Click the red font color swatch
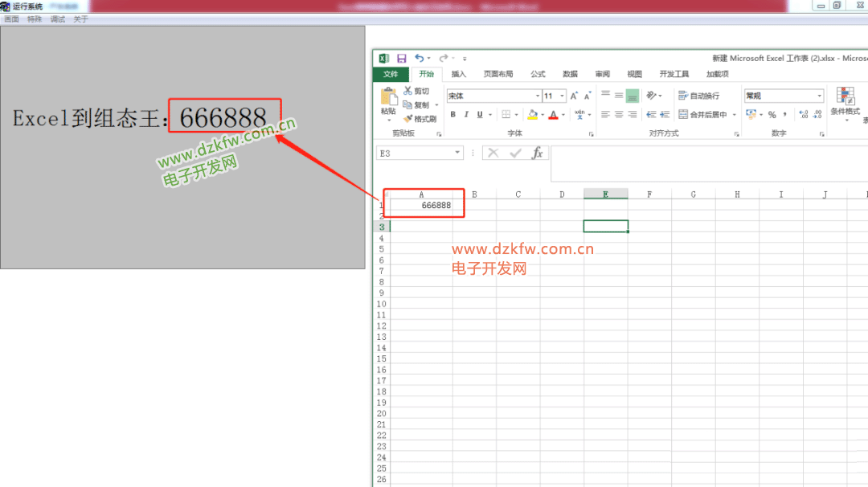The height and width of the screenshot is (487, 868). (553, 115)
